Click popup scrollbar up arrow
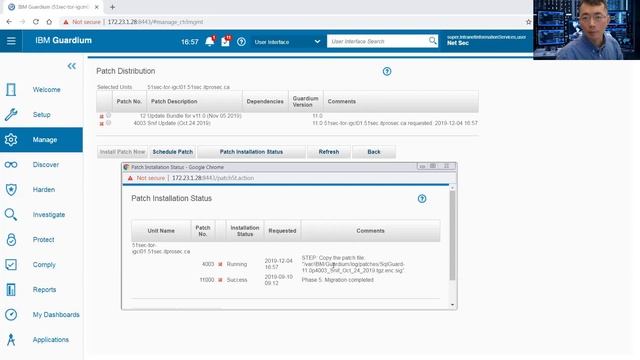This screenshot has width=640, height=360. [x=452, y=188]
